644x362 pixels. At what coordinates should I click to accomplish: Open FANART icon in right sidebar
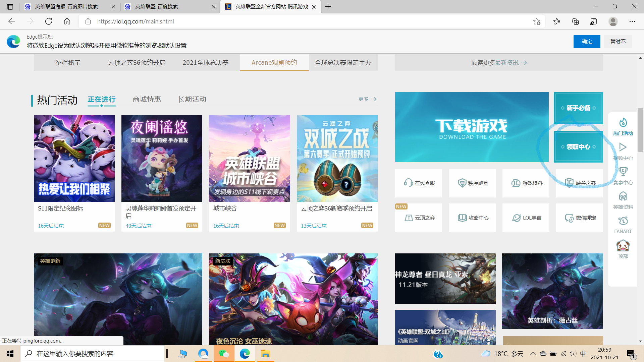point(623,221)
